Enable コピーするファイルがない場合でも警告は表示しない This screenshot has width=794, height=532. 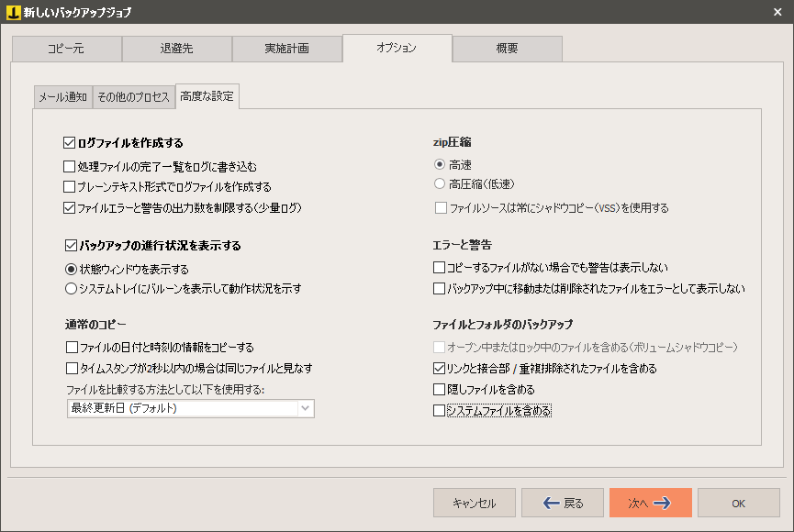(439, 267)
